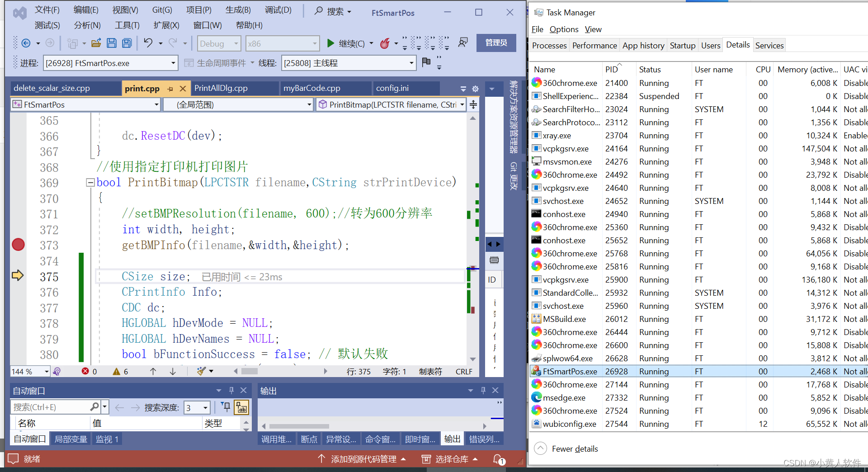Image resolution: width=868 pixels, height=472 pixels.
Task: Open the 搜索 box in title bar
Action: coord(333,11)
